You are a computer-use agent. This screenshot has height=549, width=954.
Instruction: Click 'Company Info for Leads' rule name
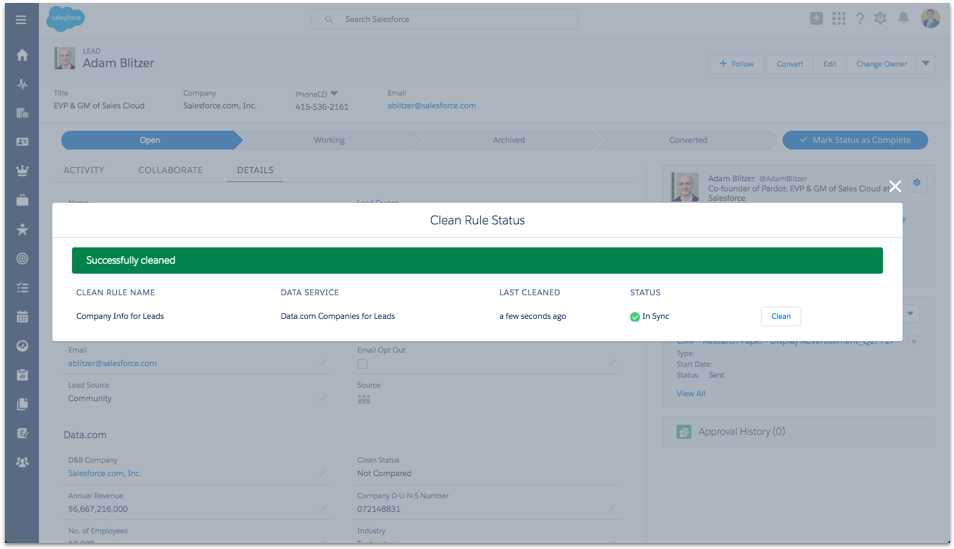[x=120, y=316]
